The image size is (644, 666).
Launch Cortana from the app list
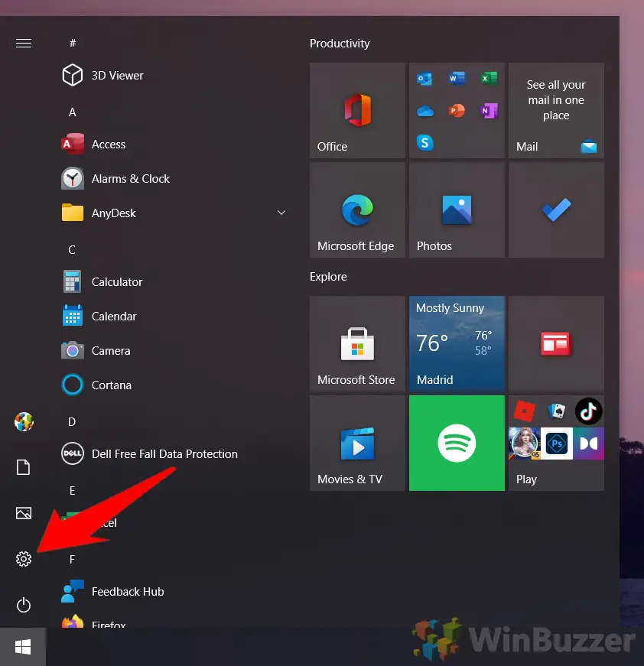coord(174,385)
